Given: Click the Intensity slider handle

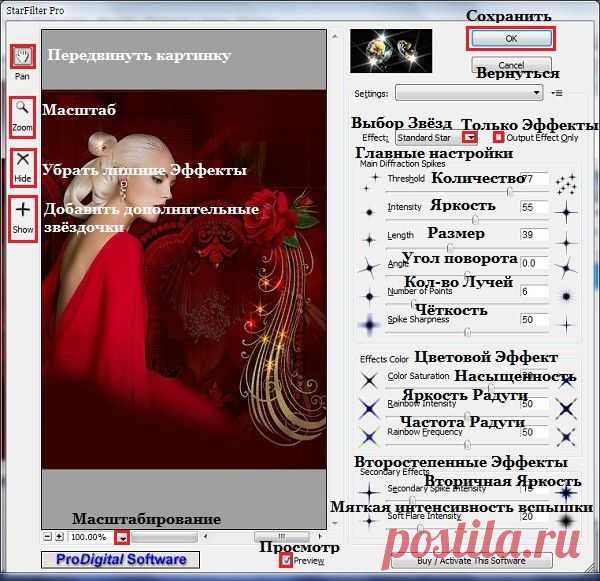Looking at the screenshot, I should [x=475, y=219].
